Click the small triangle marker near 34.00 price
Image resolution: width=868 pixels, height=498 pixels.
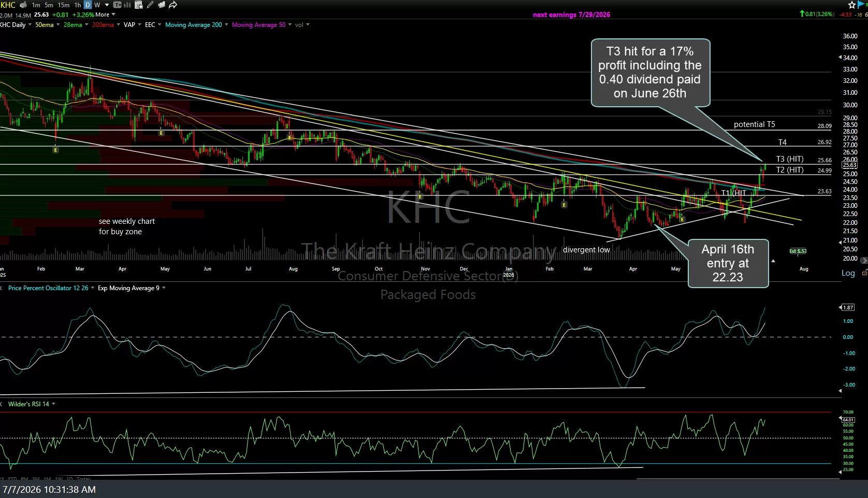click(840, 58)
